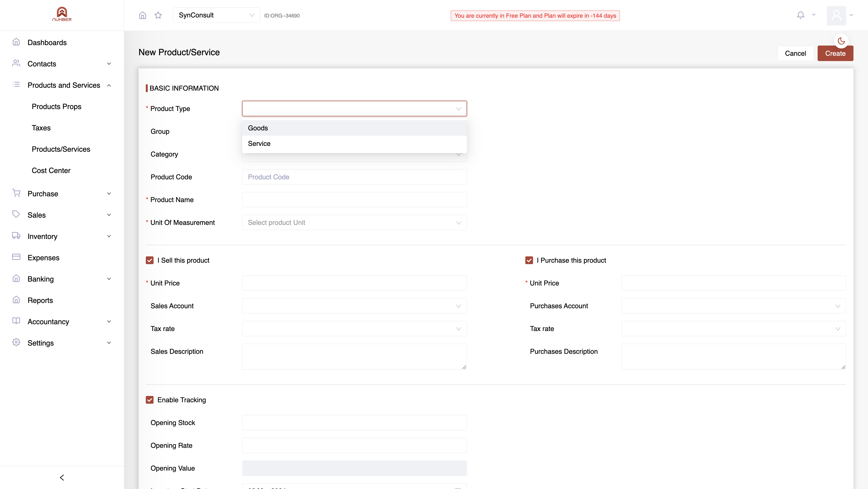Open the Product Type dropdown
Viewport: 868px width, 489px height.
355,109
